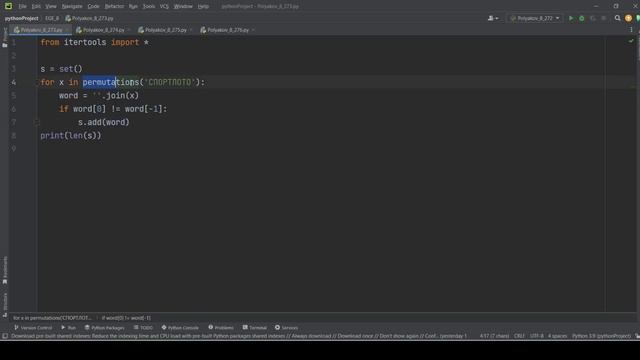Open the Python Packages tool window
The width and height of the screenshot is (640, 360).
pyautogui.click(x=104, y=328)
